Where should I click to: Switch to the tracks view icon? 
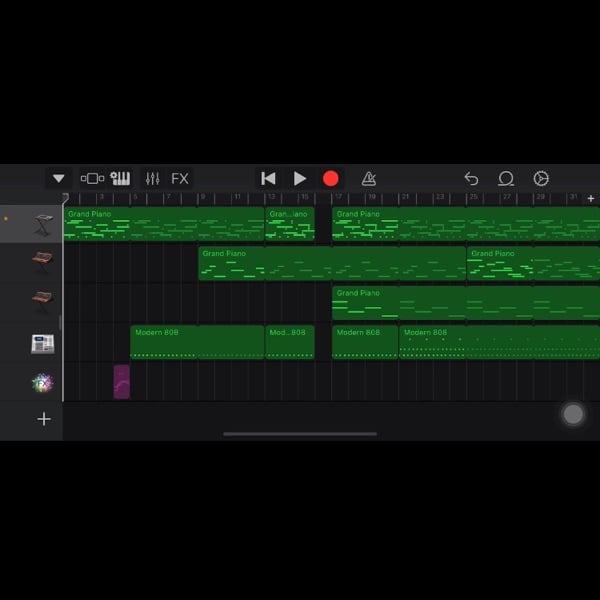pos(92,178)
